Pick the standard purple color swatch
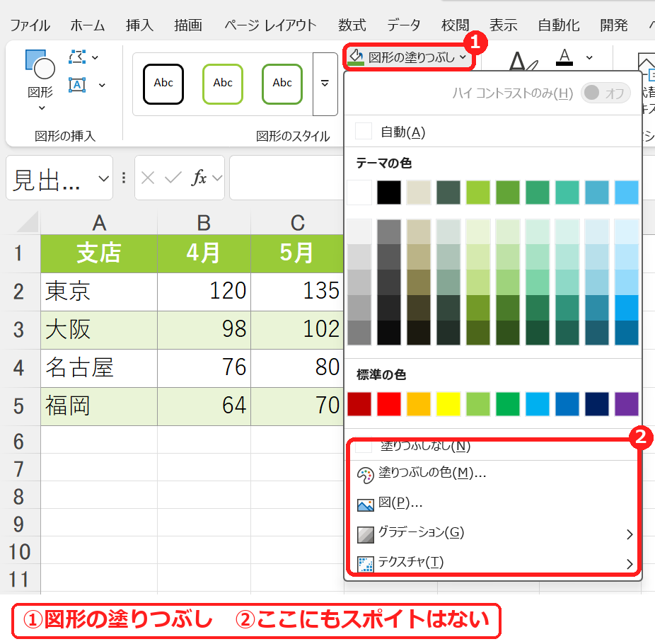This screenshot has height=644, width=655. pyautogui.click(x=627, y=404)
